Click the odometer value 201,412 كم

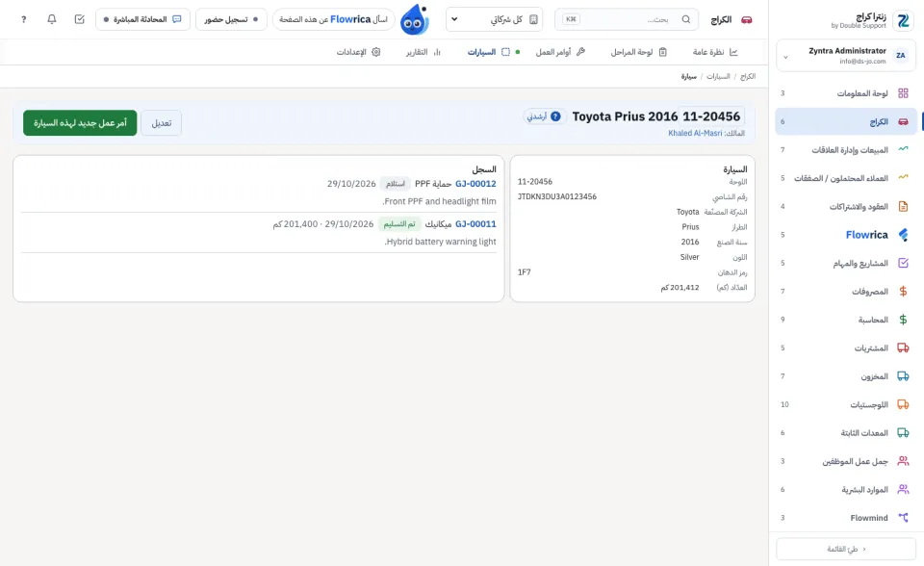coord(680,287)
